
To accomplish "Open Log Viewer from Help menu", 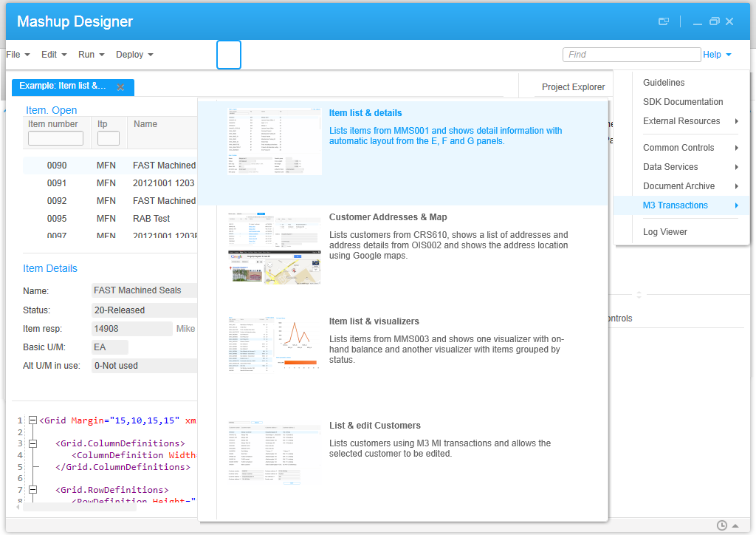I will (x=664, y=232).
